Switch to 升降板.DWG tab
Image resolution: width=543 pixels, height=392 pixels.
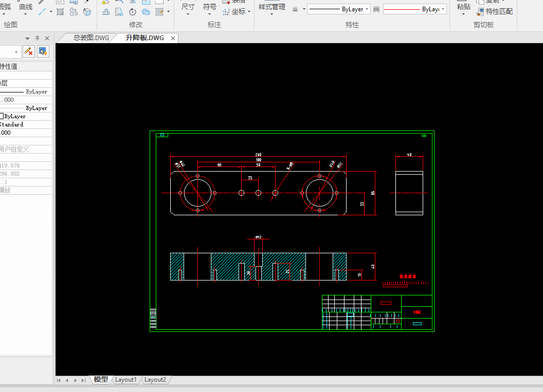[145, 38]
